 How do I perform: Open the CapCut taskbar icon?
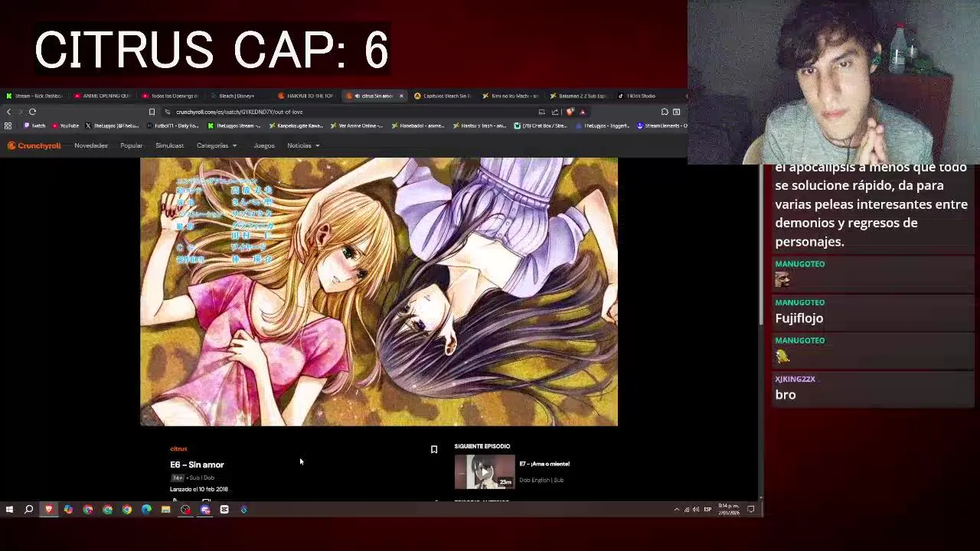pos(224,510)
